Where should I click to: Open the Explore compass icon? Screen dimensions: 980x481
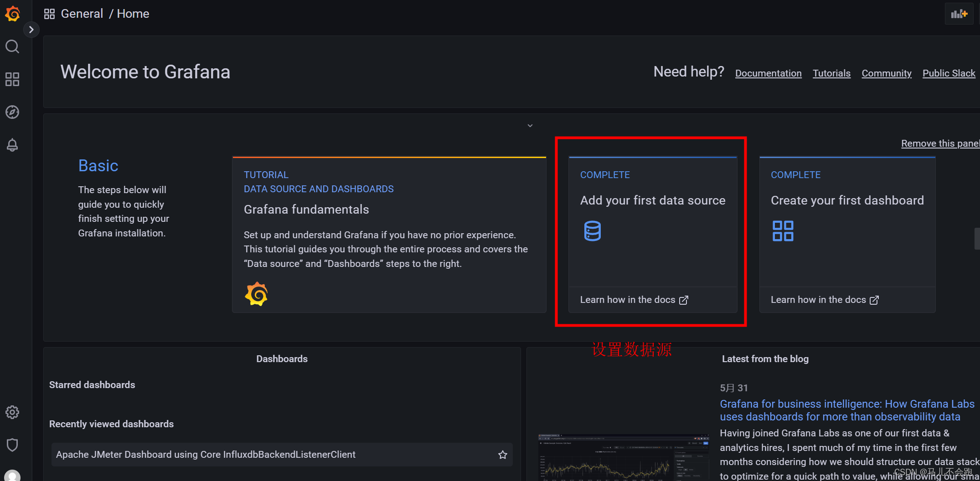[x=12, y=112]
